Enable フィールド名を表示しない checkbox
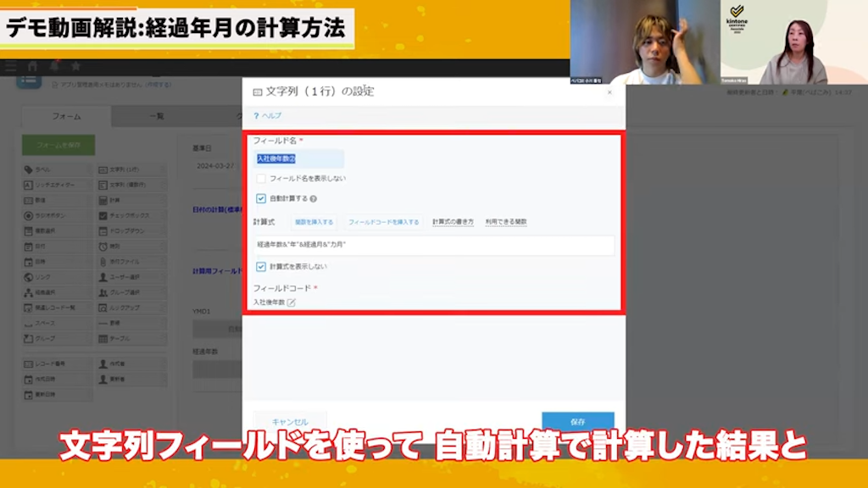The image size is (868, 488). coord(261,178)
